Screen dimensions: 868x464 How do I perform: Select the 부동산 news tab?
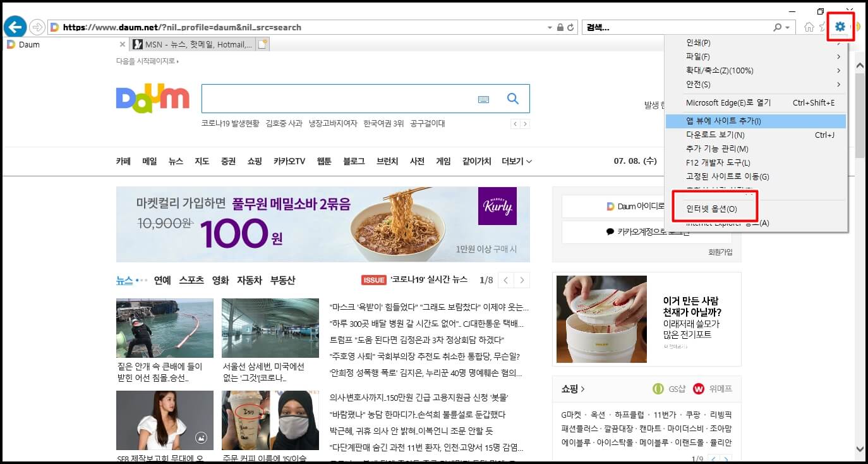tap(282, 280)
